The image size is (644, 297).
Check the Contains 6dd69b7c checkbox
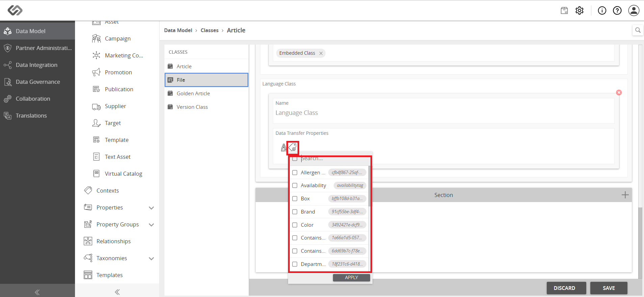pyautogui.click(x=295, y=251)
